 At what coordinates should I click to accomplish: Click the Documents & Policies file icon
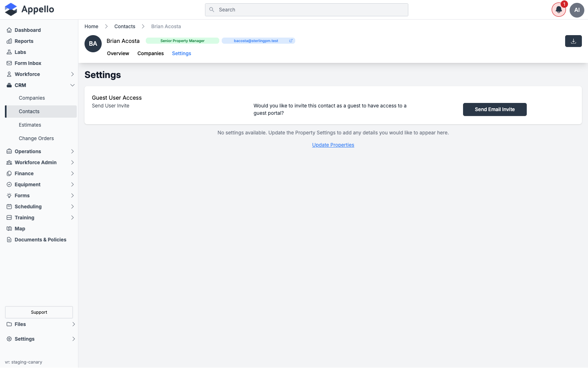pos(9,240)
